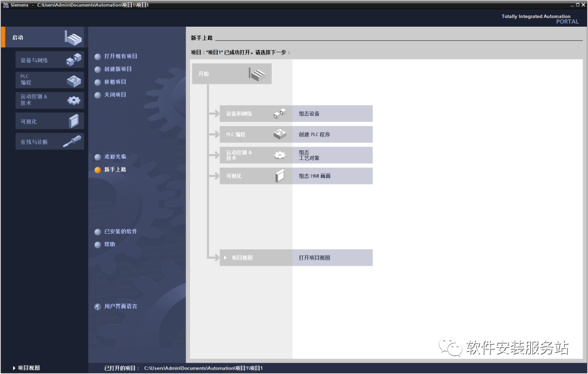Image resolution: width=588 pixels, height=374 pixels.
Task: Choose 移植项目 in the action list
Action: 115,82
